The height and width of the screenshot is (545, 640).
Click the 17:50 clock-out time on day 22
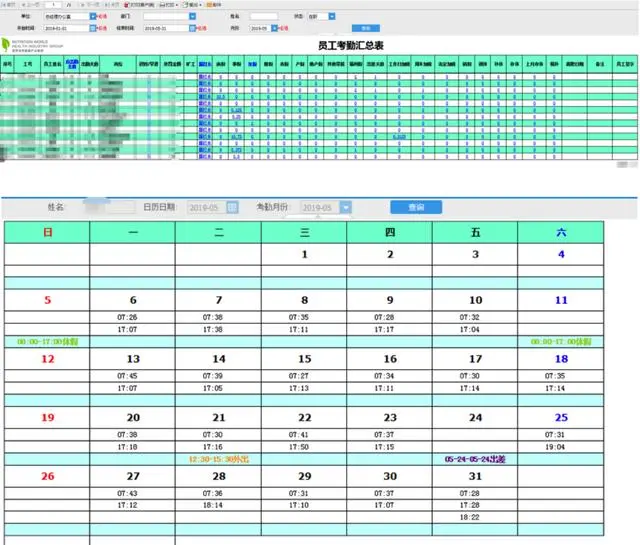tap(298, 447)
